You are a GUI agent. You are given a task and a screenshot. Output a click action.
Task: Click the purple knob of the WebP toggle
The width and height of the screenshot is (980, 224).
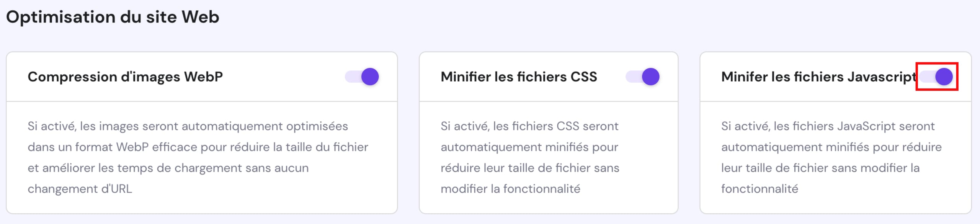tap(370, 77)
